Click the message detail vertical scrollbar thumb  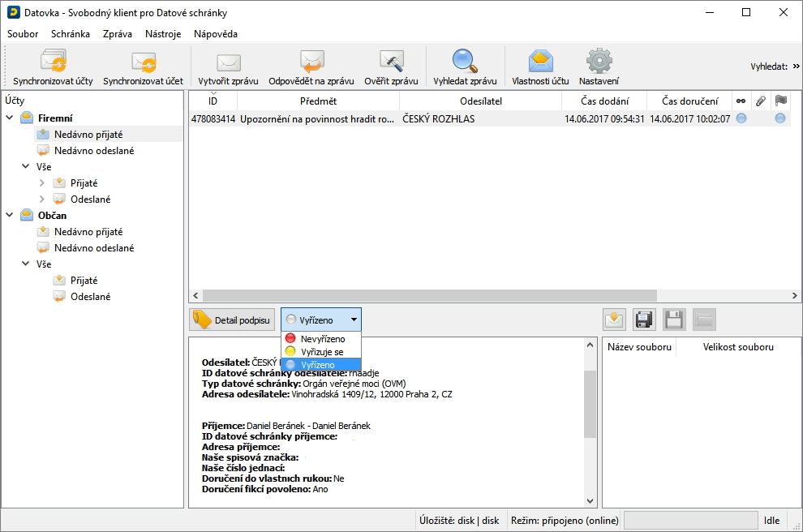coord(590,404)
